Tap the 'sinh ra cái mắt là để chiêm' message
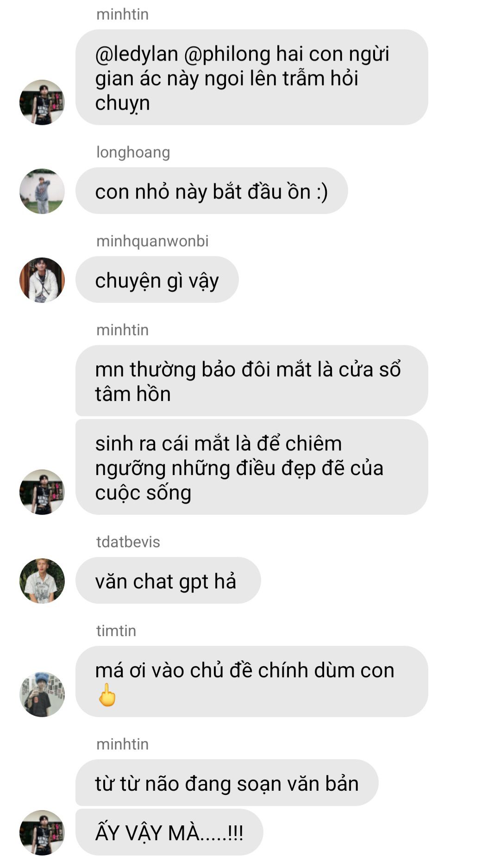Image resolution: width=500 pixels, height=868 pixels. click(x=251, y=468)
